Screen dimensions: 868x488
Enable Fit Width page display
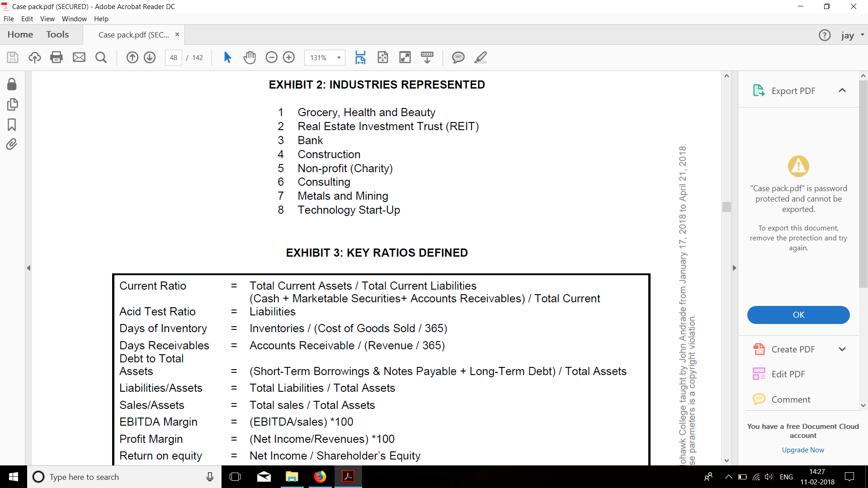[x=361, y=57]
